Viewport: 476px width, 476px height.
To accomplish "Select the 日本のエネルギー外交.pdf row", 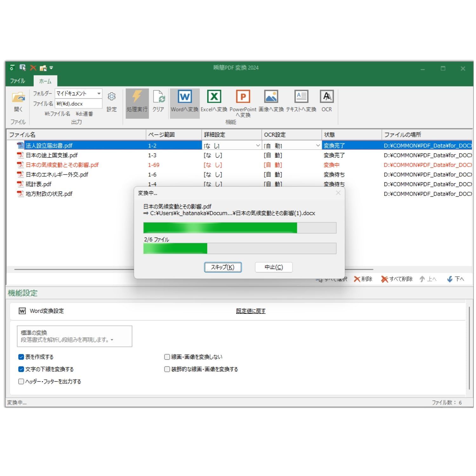I will tap(239, 175).
